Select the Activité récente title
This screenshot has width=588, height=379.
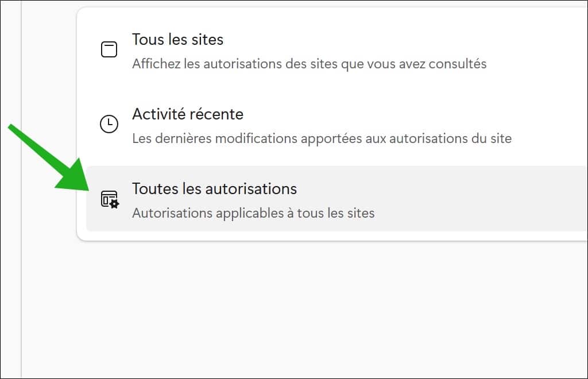188,114
